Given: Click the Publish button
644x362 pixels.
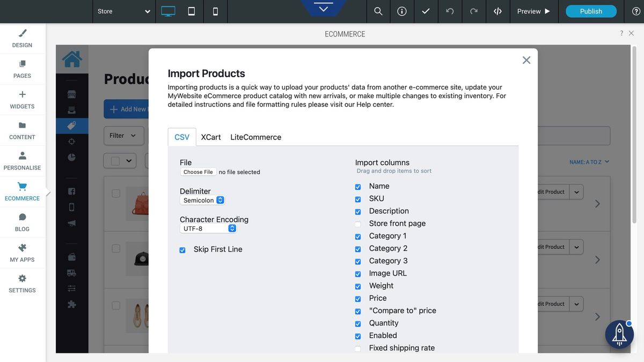Looking at the screenshot, I should [591, 11].
